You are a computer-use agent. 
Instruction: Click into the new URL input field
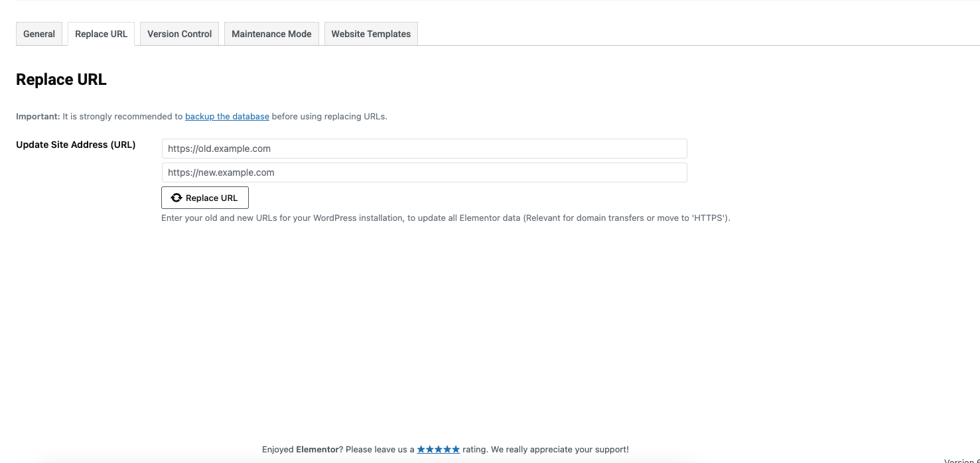click(424, 172)
